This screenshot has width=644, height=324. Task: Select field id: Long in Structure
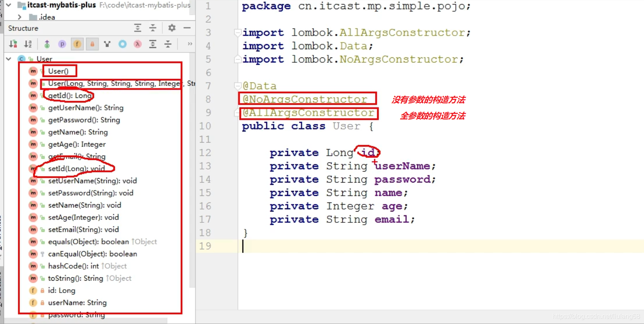pos(62,291)
